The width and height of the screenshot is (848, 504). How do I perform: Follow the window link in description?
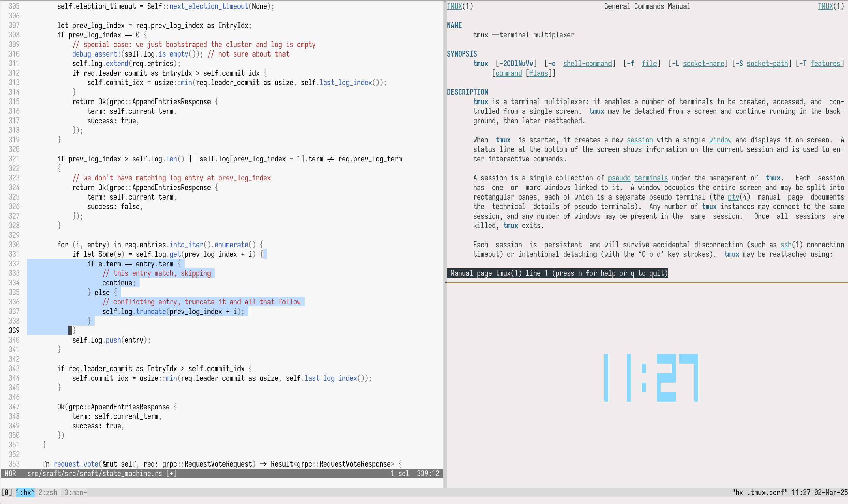(721, 140)
